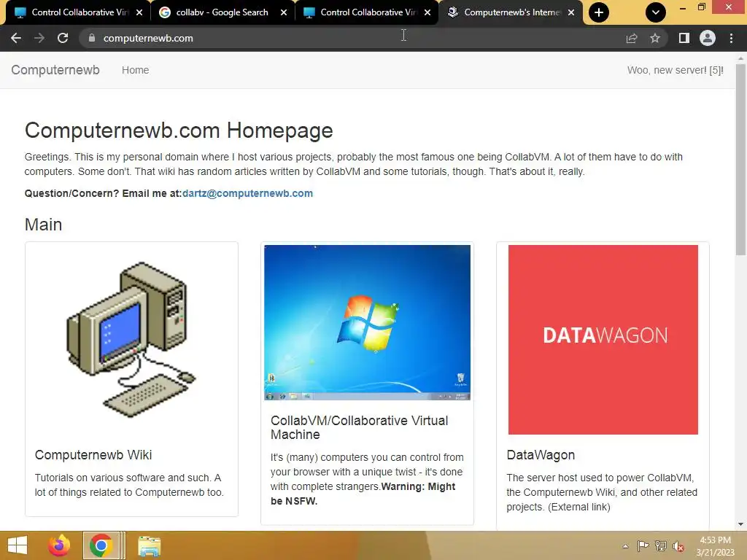Click the Computernewb Wiki card title
The width and height of the screenshot is (747, 560).
pyautogui.click(x=93, y=455)
